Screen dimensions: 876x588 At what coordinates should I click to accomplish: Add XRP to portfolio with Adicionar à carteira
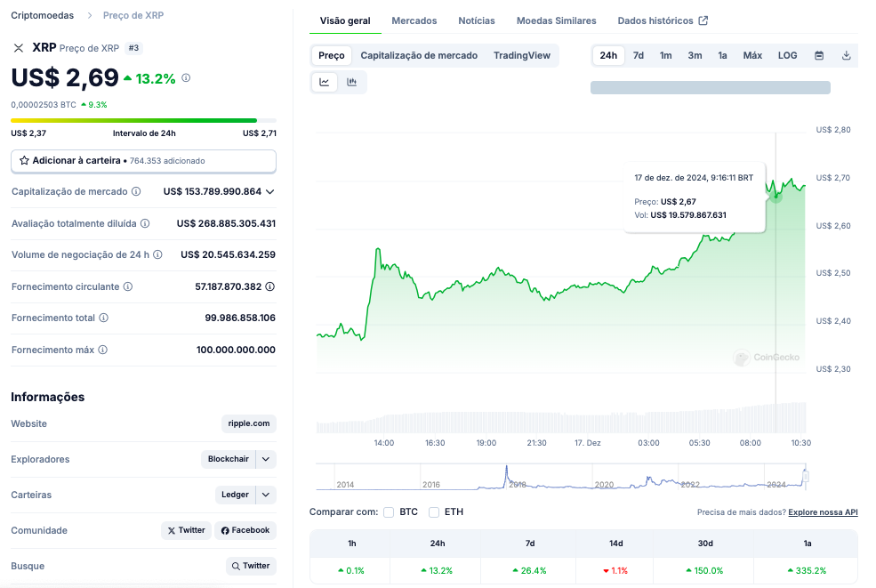[x=143, y=161]
